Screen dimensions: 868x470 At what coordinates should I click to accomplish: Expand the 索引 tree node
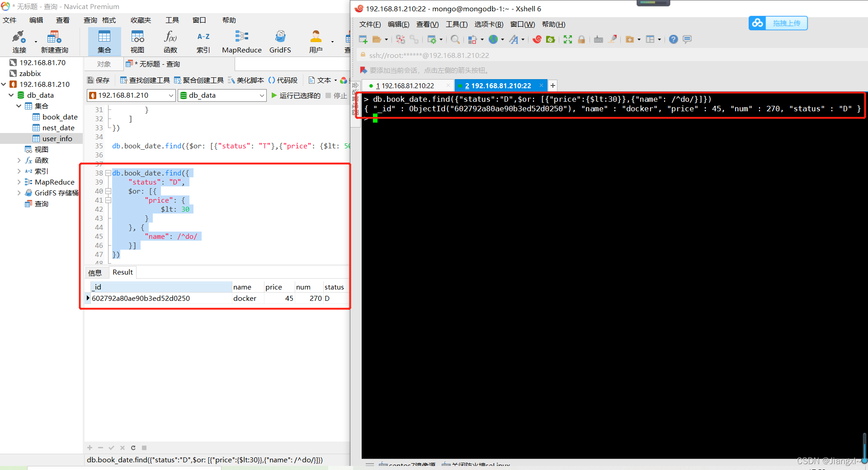(x=19, y=171)
